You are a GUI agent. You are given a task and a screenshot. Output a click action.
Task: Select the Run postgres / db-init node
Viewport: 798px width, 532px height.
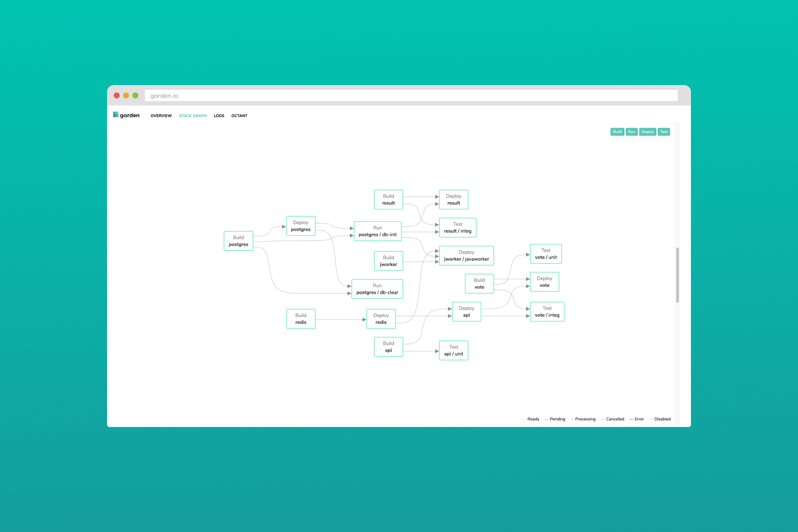pyautogui.click(x=378, y=231)
